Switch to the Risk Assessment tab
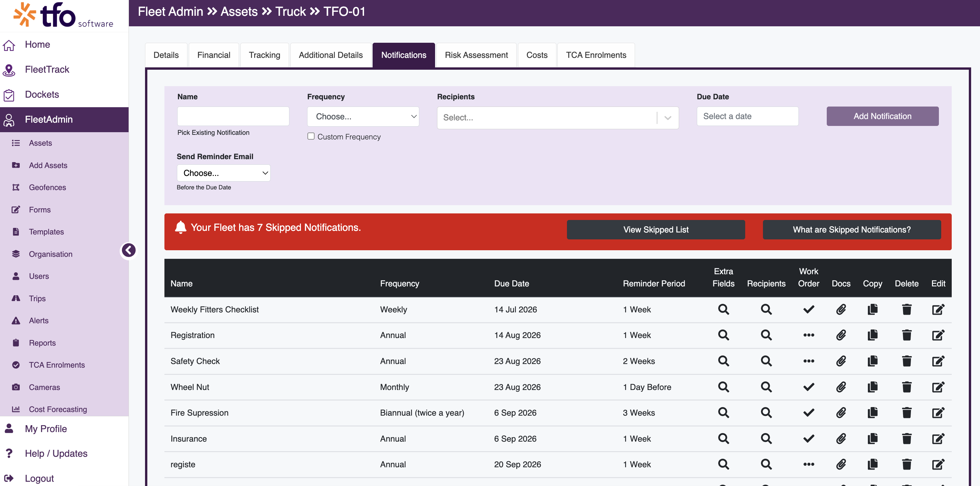 (x=476, y=55)
